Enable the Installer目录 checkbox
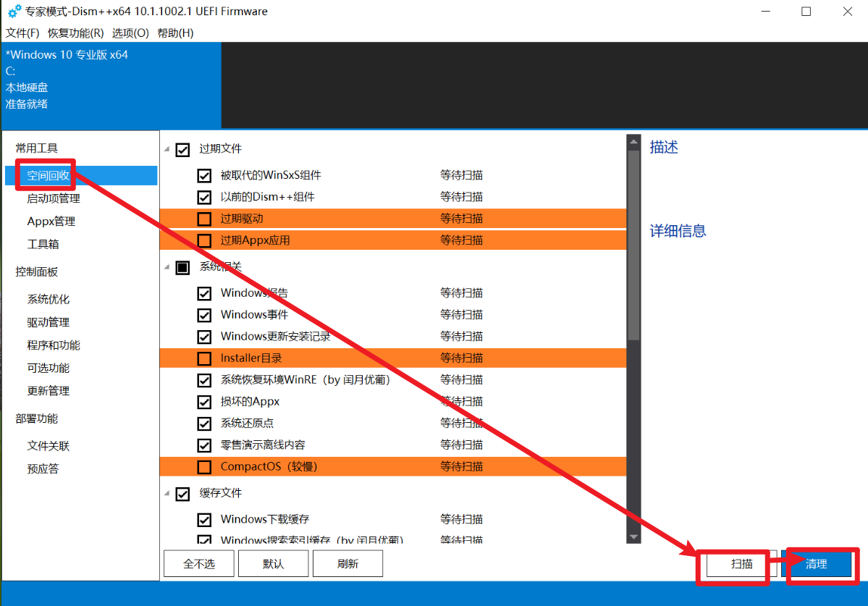 pyautogui.click(x=204, y=358)
